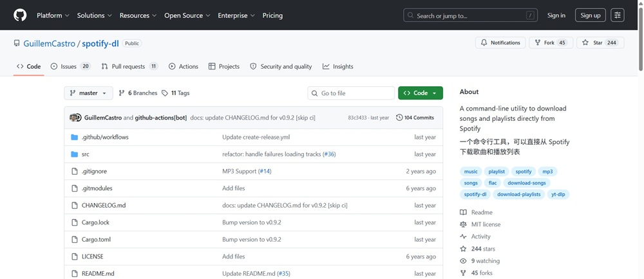
Task: Click the mp3 topic tag
Action: click(547, 172)
